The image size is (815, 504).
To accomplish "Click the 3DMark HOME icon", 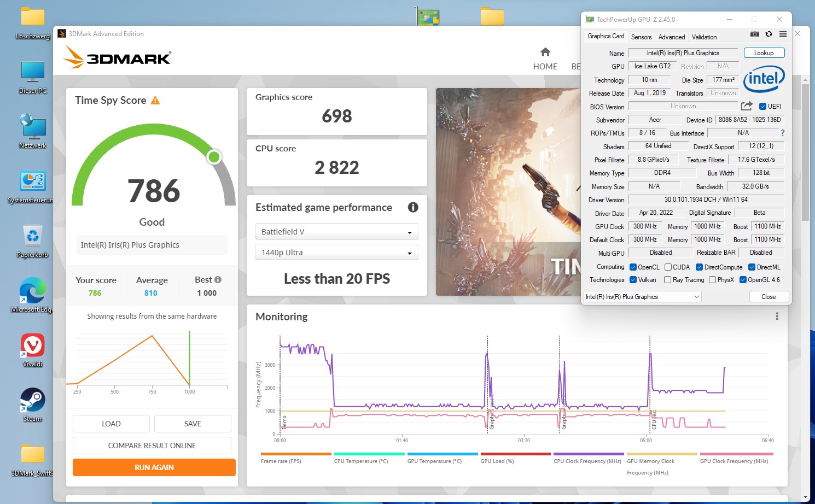I will point(545,52).
